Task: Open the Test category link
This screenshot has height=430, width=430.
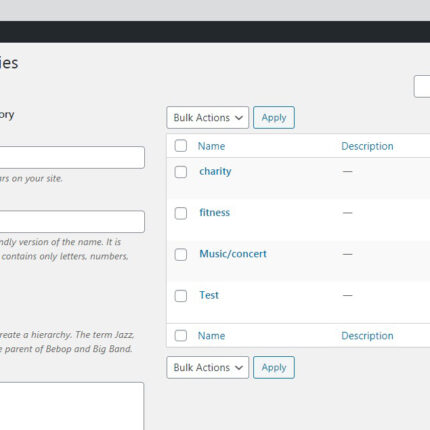Action: click(x=209, y=295)
